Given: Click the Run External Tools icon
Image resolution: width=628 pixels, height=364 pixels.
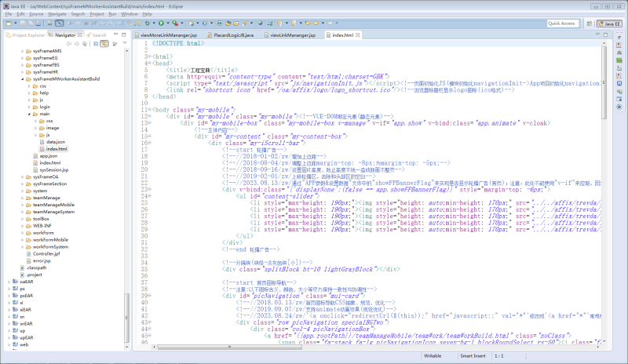Looking at the screenshot, I should 175,24.
